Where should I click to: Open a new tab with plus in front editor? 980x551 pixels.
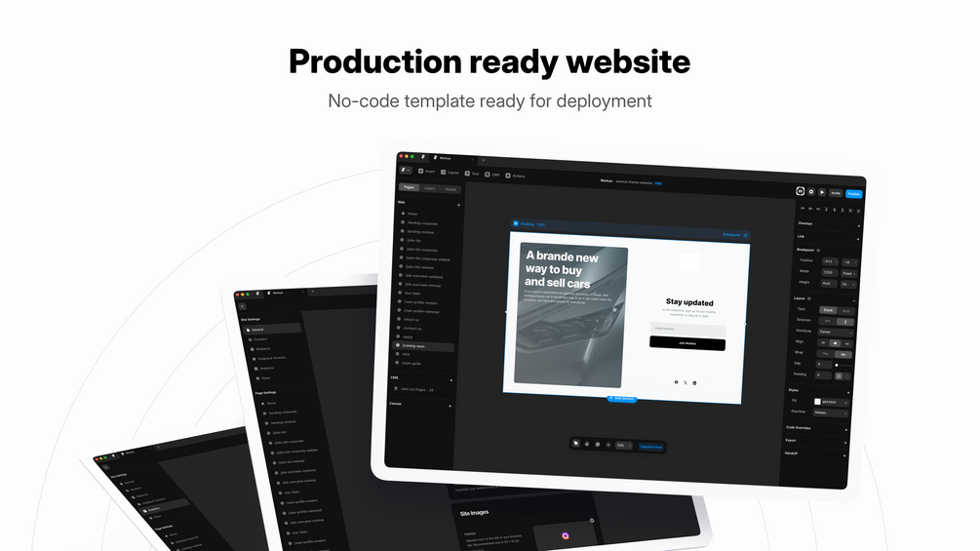pos(483,161)
